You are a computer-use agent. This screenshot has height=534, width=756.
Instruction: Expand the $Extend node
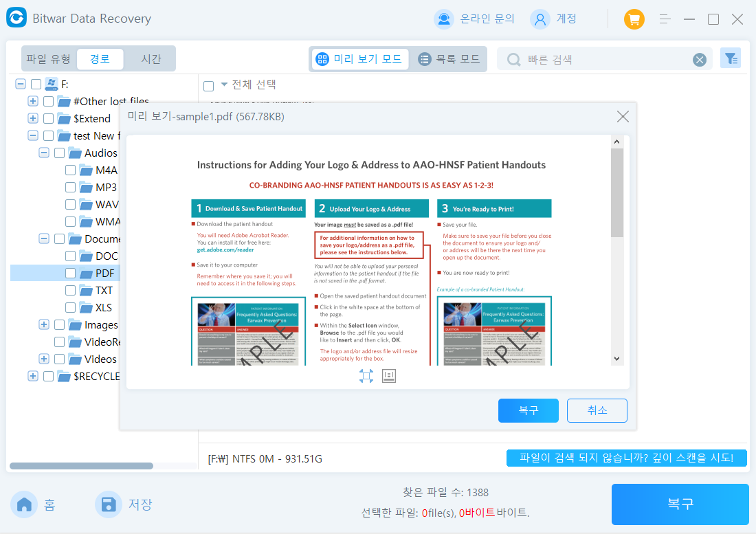click(33, 119)
